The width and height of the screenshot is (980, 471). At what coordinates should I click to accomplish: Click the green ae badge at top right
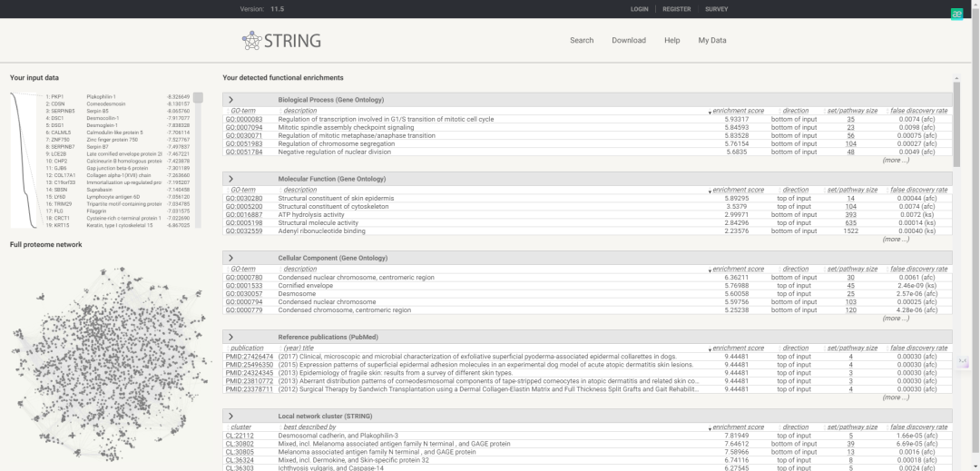pyautogui.click(x=957, y=14)
